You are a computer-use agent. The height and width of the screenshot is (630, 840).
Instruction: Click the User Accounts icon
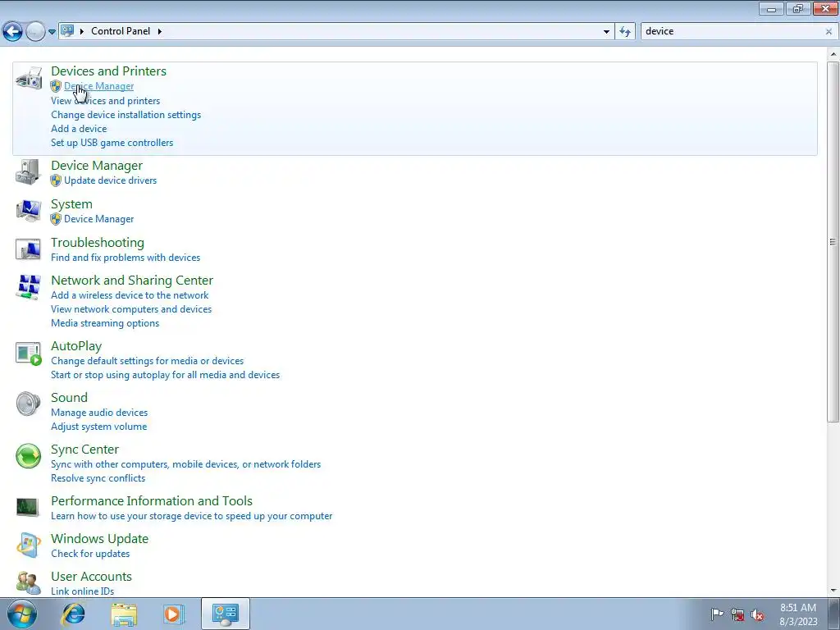29,583
